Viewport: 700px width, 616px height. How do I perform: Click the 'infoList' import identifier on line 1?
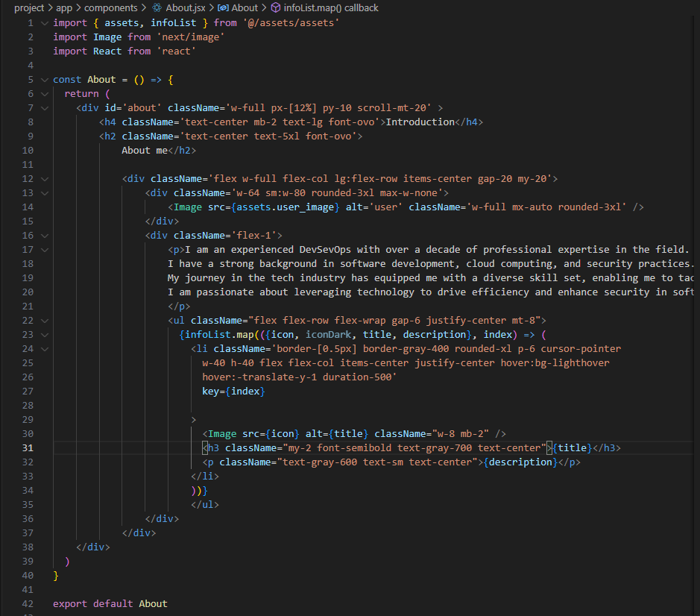coord(173,23)
